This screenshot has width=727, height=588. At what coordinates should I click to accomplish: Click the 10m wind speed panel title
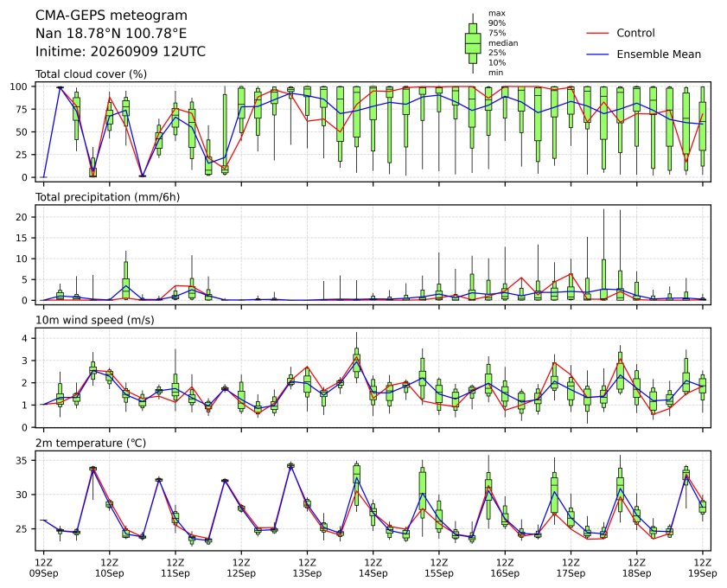tap(95, 320)
